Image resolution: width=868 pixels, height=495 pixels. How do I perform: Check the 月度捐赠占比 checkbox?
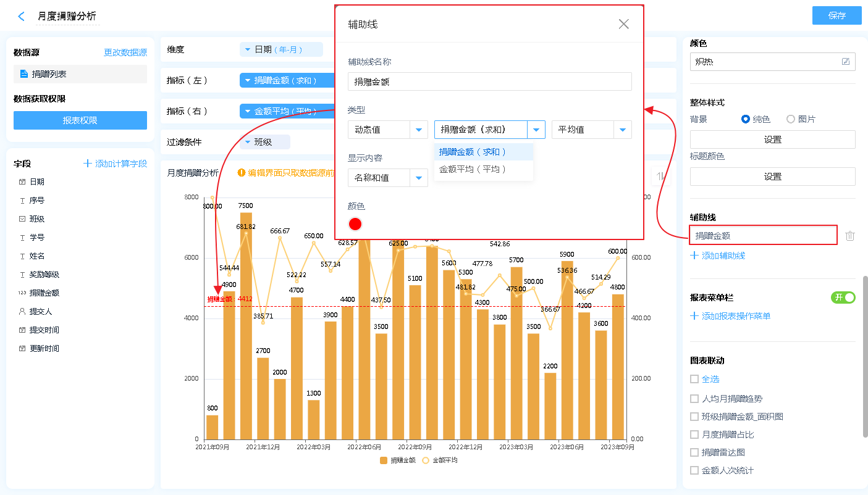694,435
